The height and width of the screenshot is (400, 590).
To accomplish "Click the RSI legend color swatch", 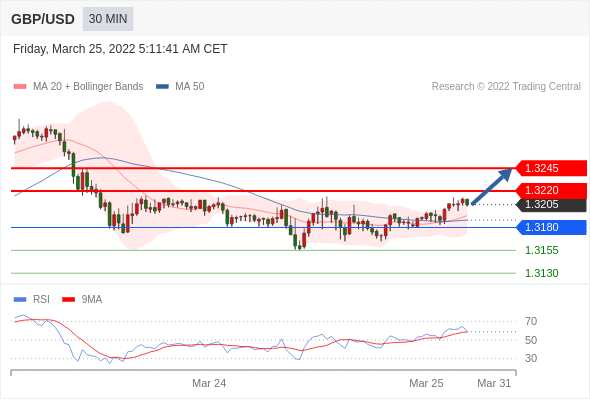I will [20, 300].
